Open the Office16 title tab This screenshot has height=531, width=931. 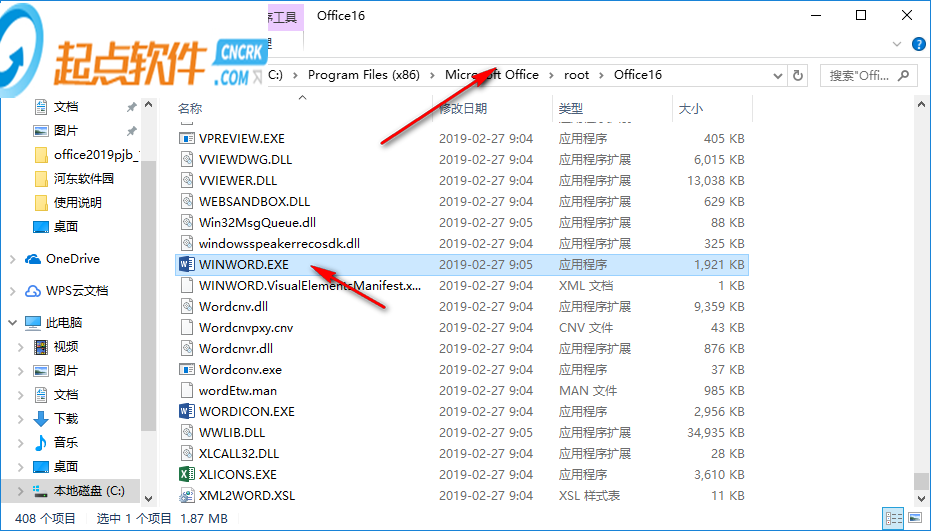[x=341, y=15]
